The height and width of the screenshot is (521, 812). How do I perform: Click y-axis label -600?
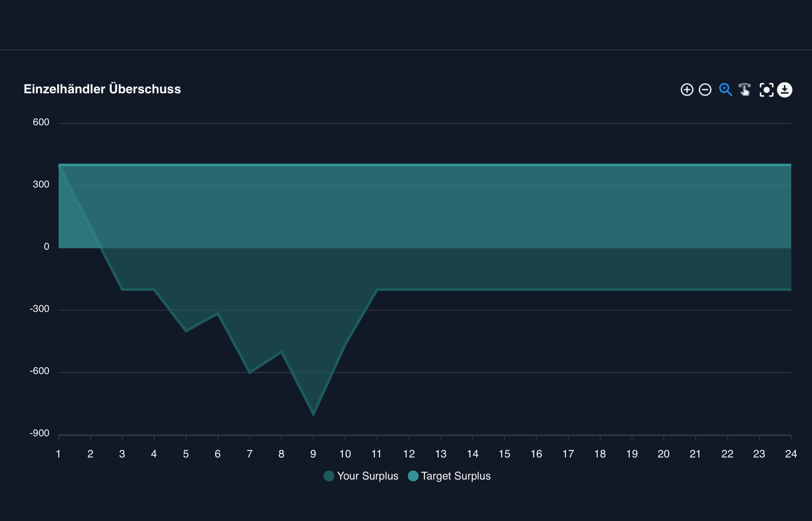click(x=40, y=371)
